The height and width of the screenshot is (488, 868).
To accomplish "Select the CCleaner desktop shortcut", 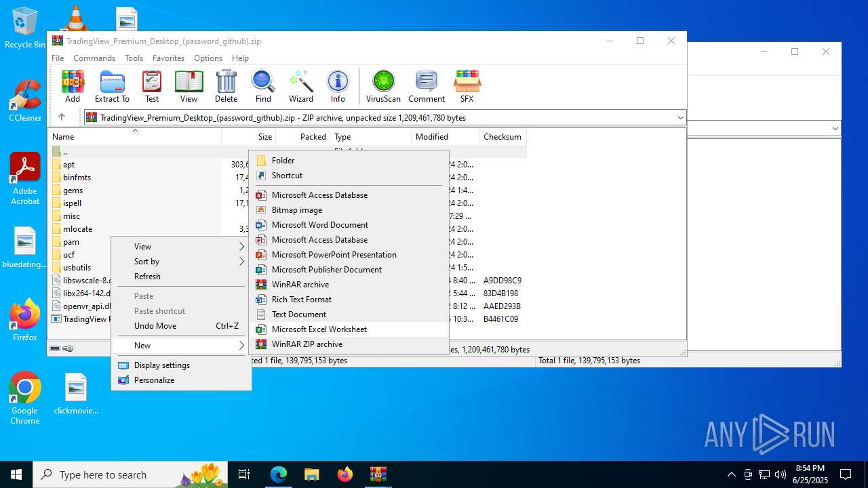I will 25,100.
